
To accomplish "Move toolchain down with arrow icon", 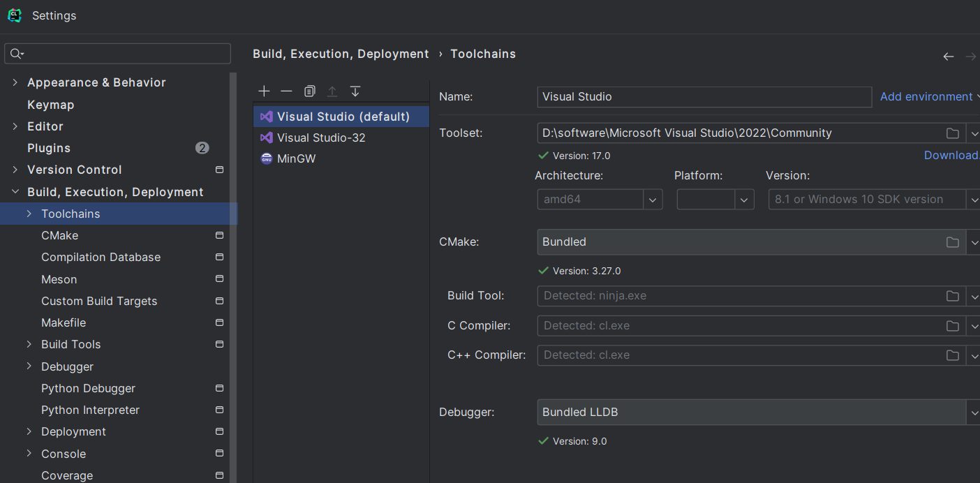I will pos(355,91).
